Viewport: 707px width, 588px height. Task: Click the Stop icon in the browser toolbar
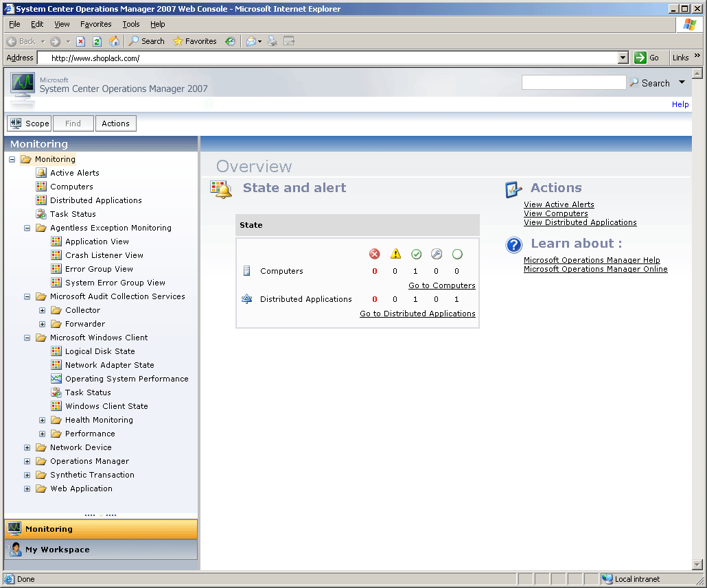pos(81,41)
